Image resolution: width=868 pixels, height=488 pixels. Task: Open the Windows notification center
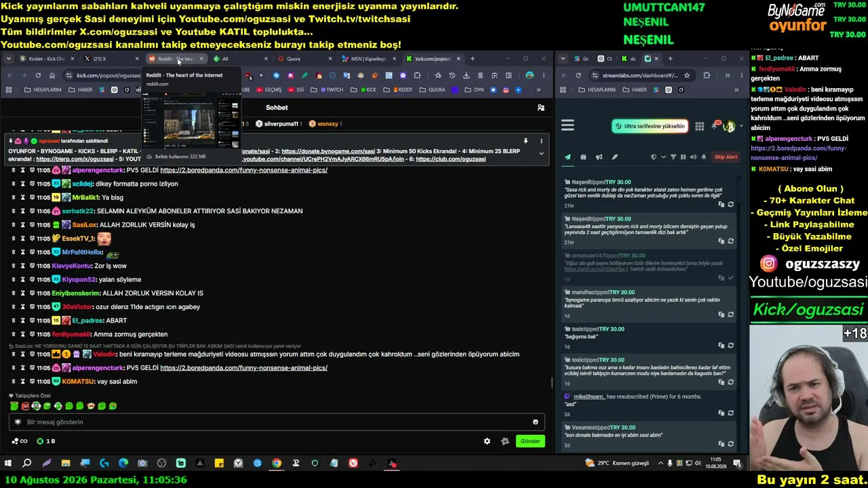click(x=737, y=464)
